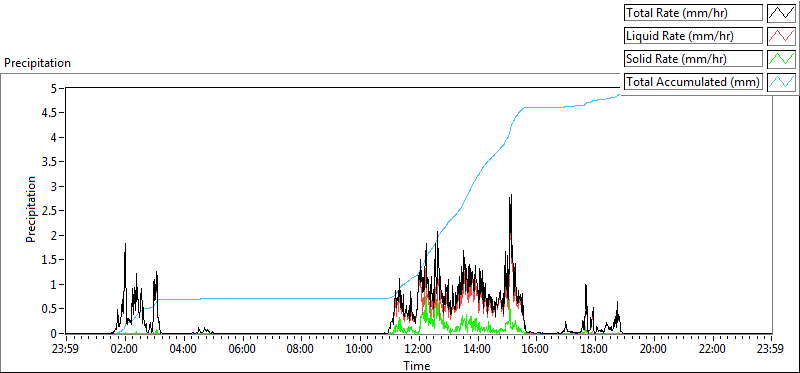Click the 14:00 time axis tick label
Screen dimensions: 800x373
pyautogui.click(x=478, y=350)
